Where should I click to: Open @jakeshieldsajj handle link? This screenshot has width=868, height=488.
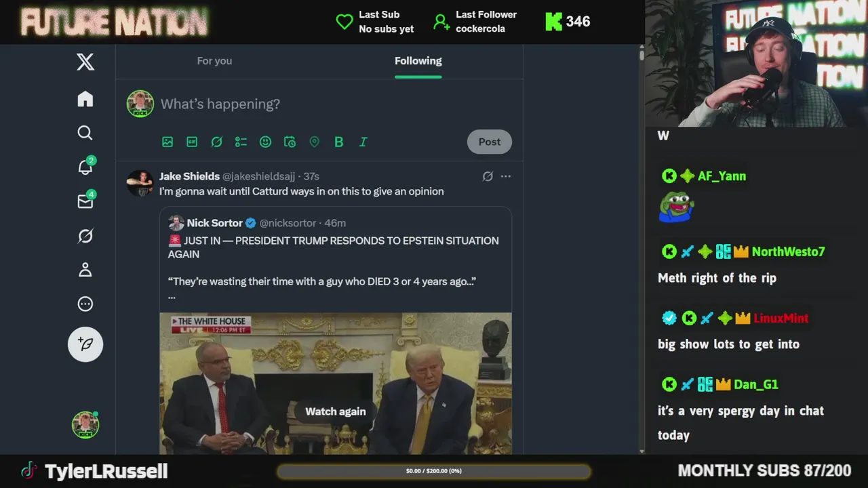(x=258, y=176)
